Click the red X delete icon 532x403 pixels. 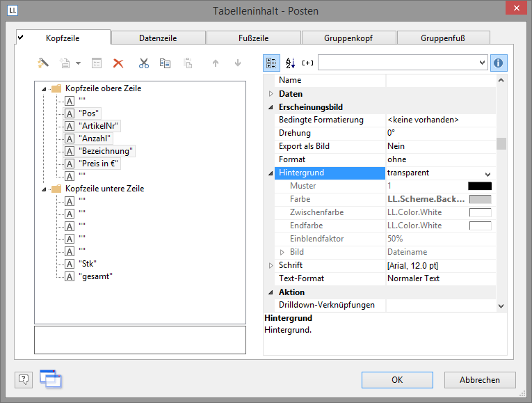(118, 63)
